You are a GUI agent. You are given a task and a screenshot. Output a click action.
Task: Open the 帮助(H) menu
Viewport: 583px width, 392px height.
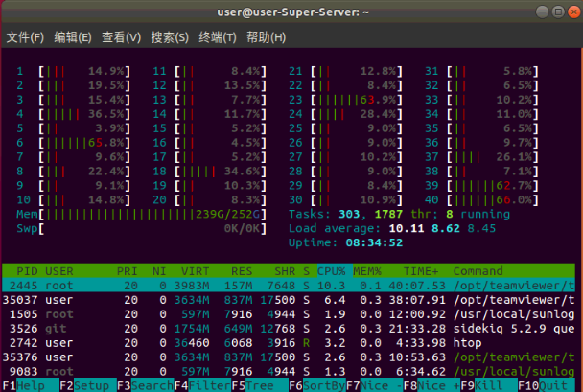point(267,37)
